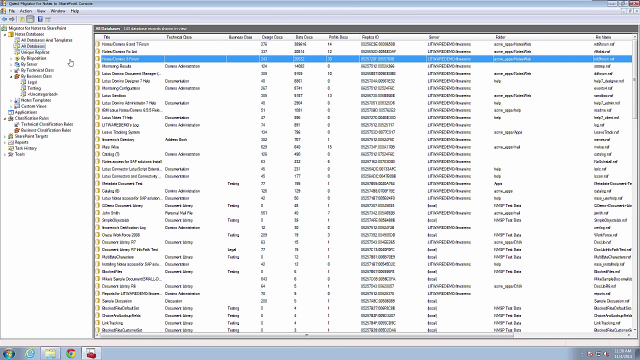The height and width of the screenshot is (360, 640).
Task: Expand the By Technical Class node
Action: [x=11, y=70]
